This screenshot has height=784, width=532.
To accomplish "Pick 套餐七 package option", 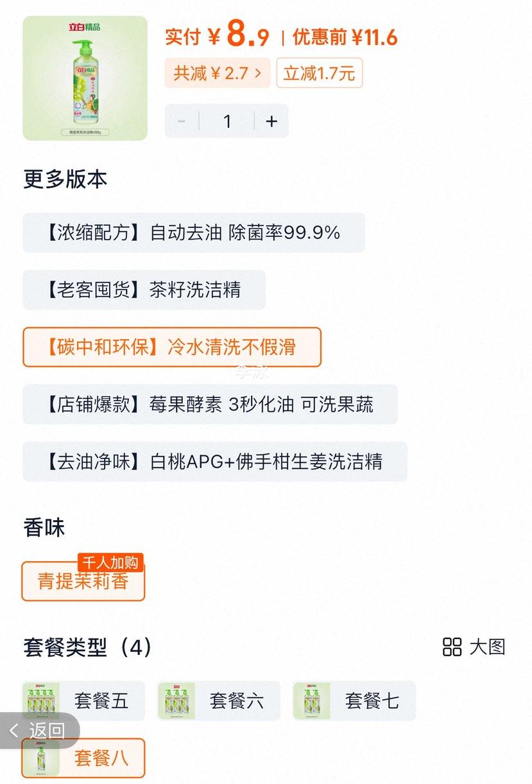I will 354,701.
